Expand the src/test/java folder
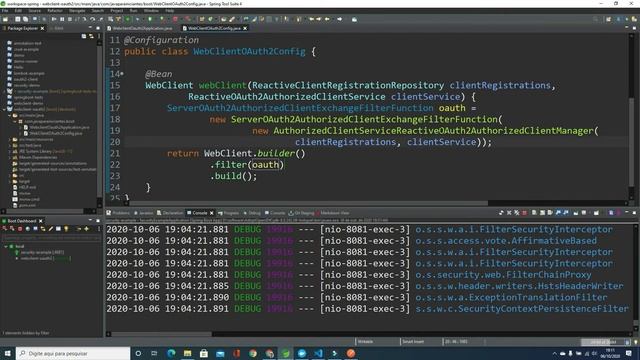 point(10,145)
